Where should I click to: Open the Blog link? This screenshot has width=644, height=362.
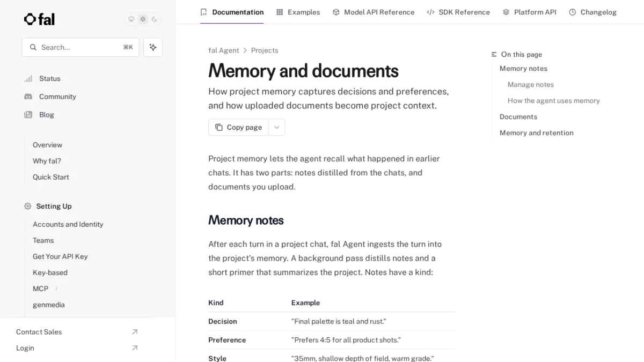pyautogui.click(x=47, y=115)
